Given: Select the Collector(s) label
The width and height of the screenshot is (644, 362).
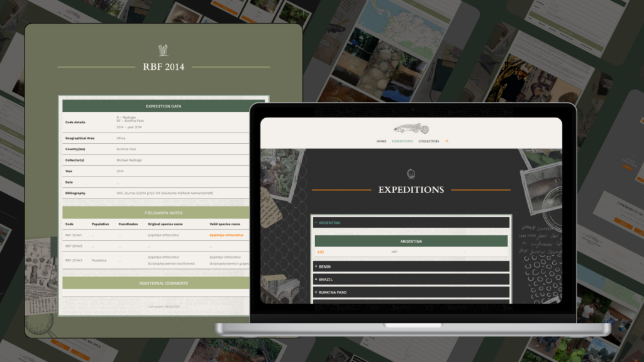Looking at the screenshot, I should [x=75, y=160].
